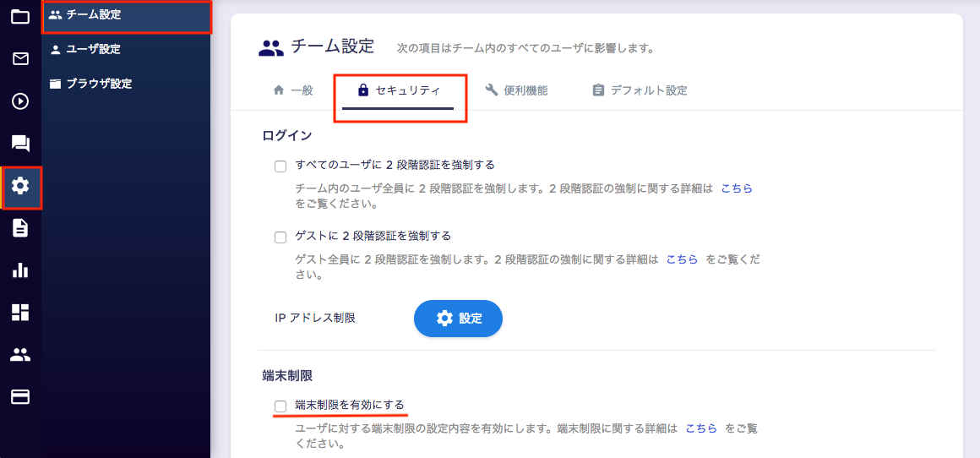The width and height of the screenshot is (980, 458).
Task: Open the デフォルト設定 tab
Action: 640,90
